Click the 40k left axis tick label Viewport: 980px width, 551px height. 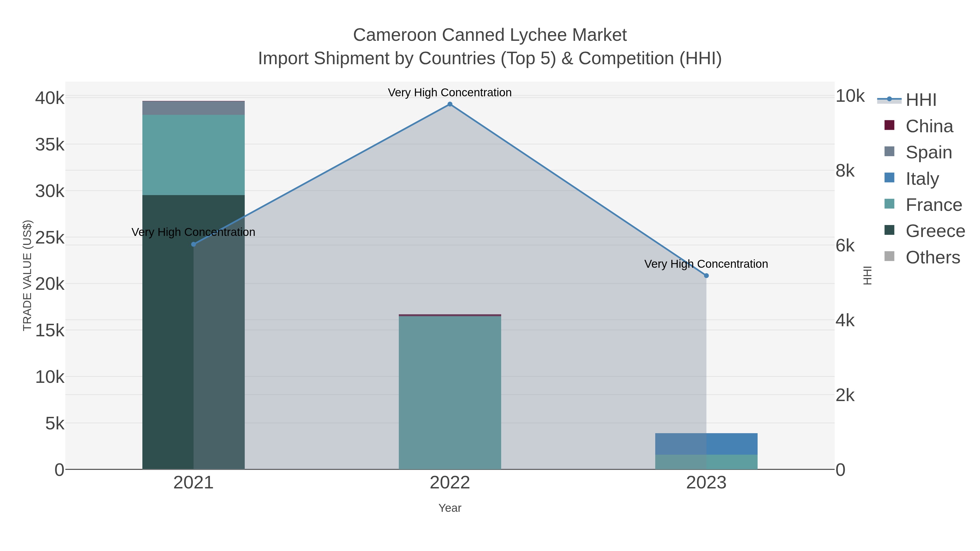click(x=50, y=98)
